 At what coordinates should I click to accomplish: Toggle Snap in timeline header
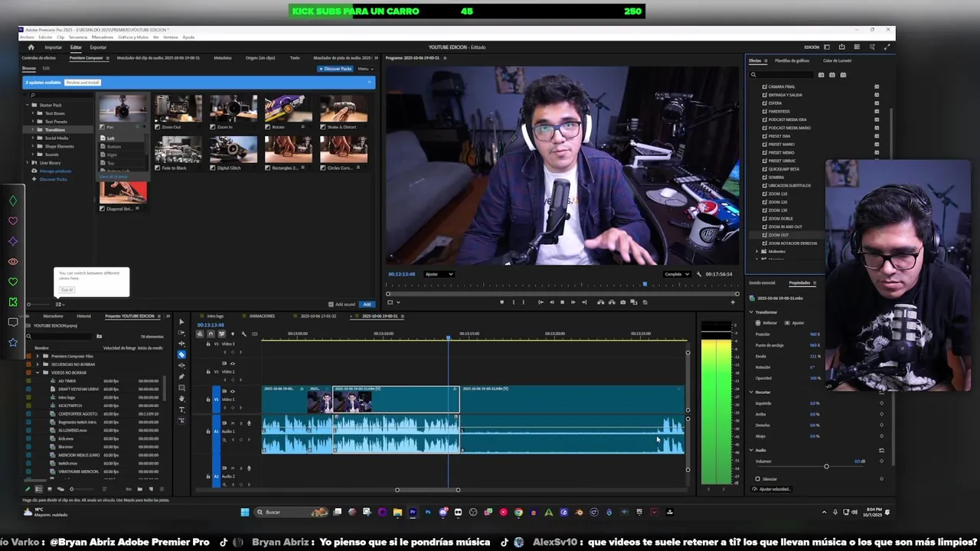211,334
